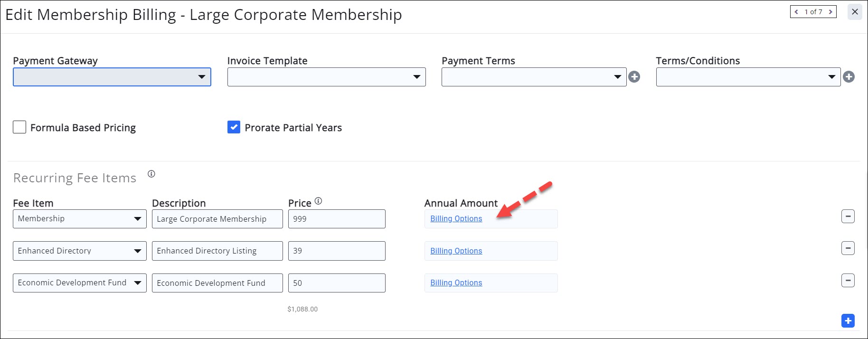Screen dimensions: 868x339
Task: Close the Edit Membership Billing dialog
Action: (855, 12)
